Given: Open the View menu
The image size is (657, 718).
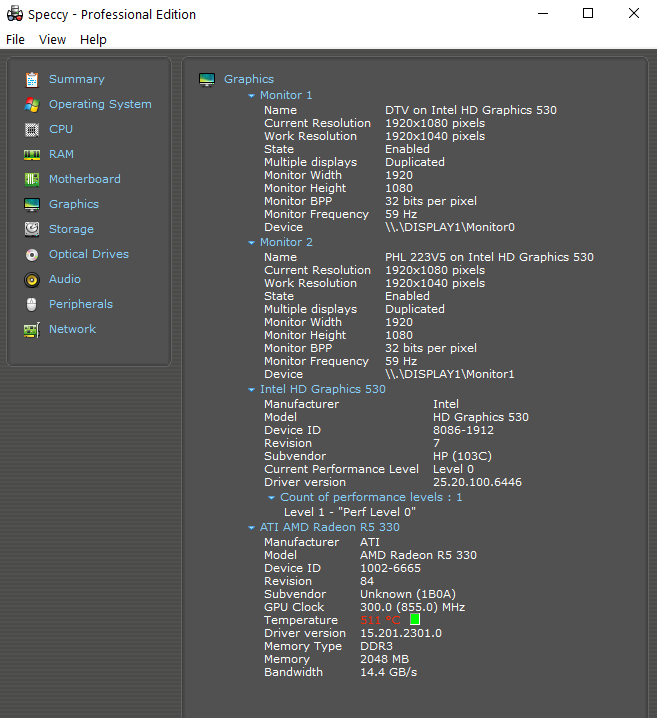Looking at the screenshot, I should pyautogui.click(x=52, y=40).
